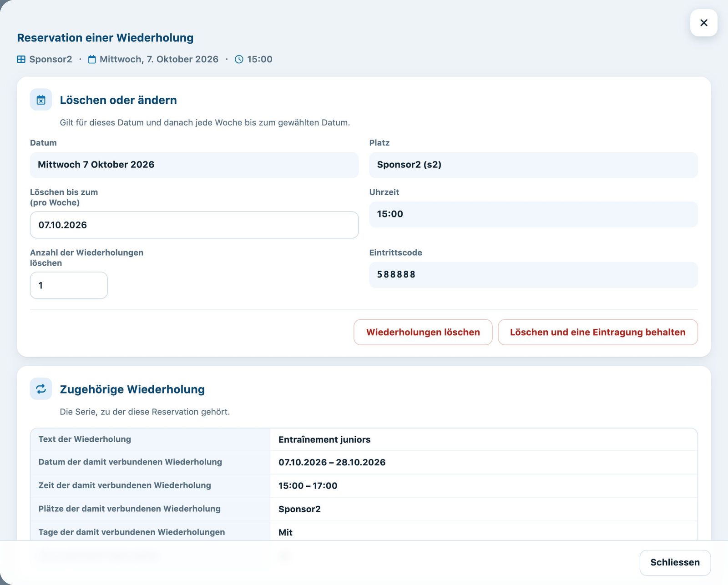Click the Schliessen button
Screen dimensions: 728x585
click(675, 562)
